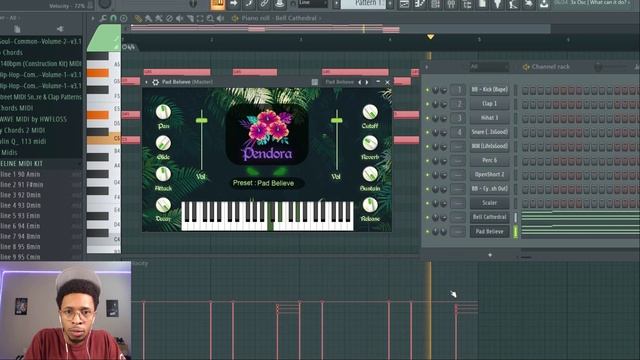
Task: Adjust the Pendora Reverb knob
Action: click(370, 143)
